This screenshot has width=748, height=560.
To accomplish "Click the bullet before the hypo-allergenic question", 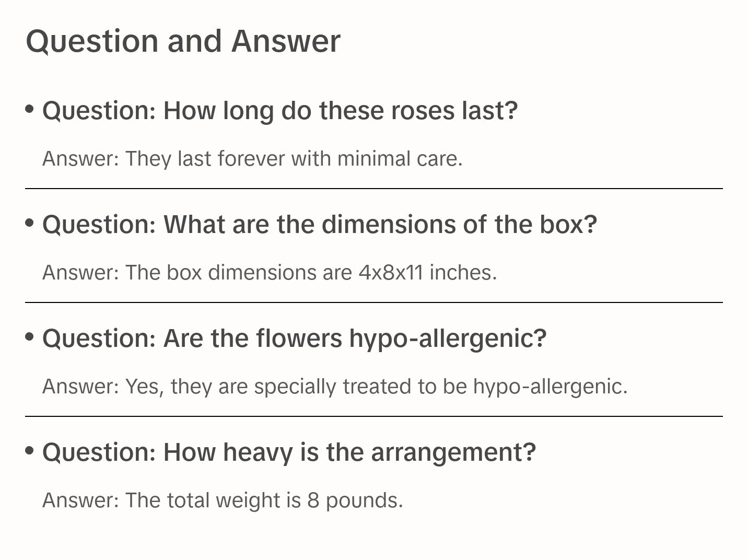I will [x=30, y=336].
